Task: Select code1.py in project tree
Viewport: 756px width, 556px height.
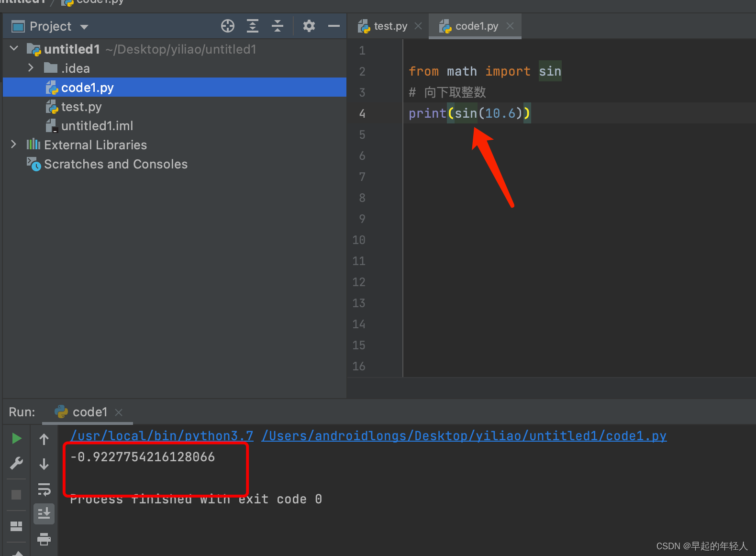Action: click(x=175, y=87)
